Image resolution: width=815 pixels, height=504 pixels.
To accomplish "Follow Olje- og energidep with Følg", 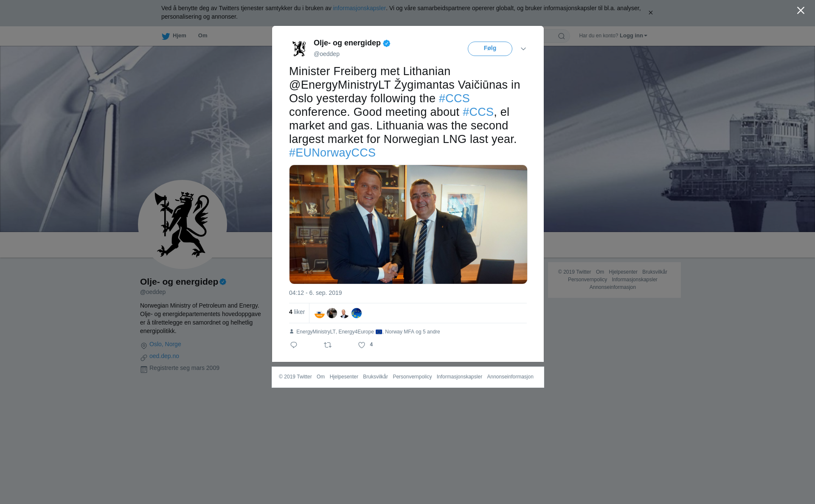I will (x=490, y=49).
